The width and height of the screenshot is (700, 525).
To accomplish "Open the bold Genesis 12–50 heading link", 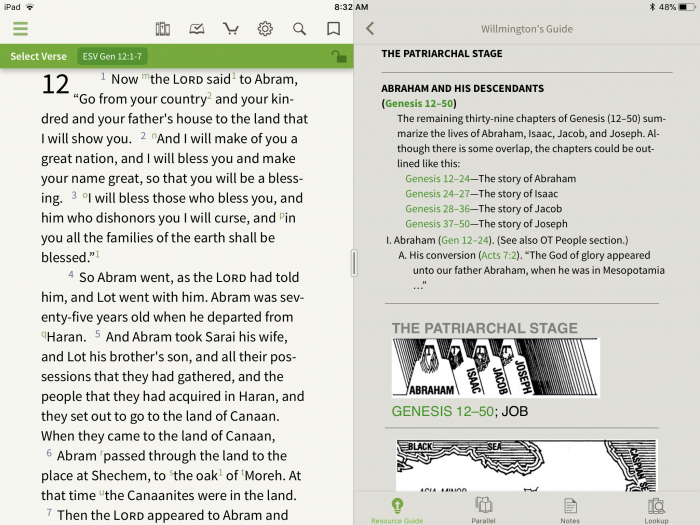I will click(419, 104).
